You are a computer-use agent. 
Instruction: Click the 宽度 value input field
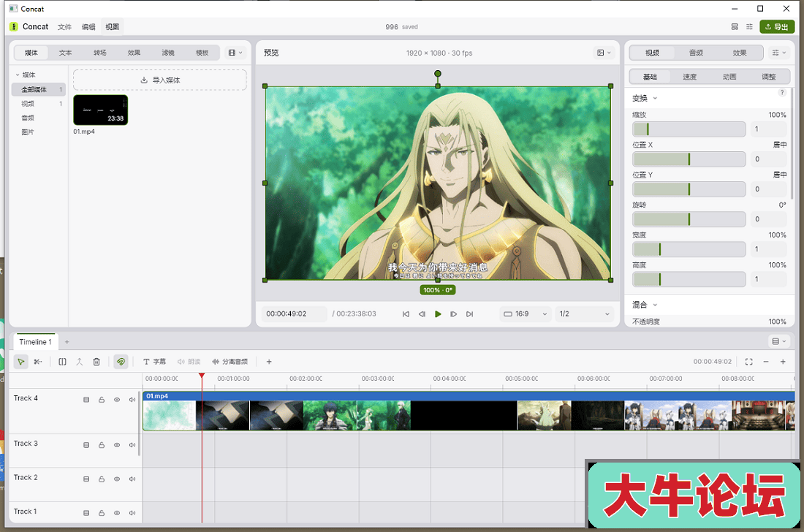click(768, 249)
